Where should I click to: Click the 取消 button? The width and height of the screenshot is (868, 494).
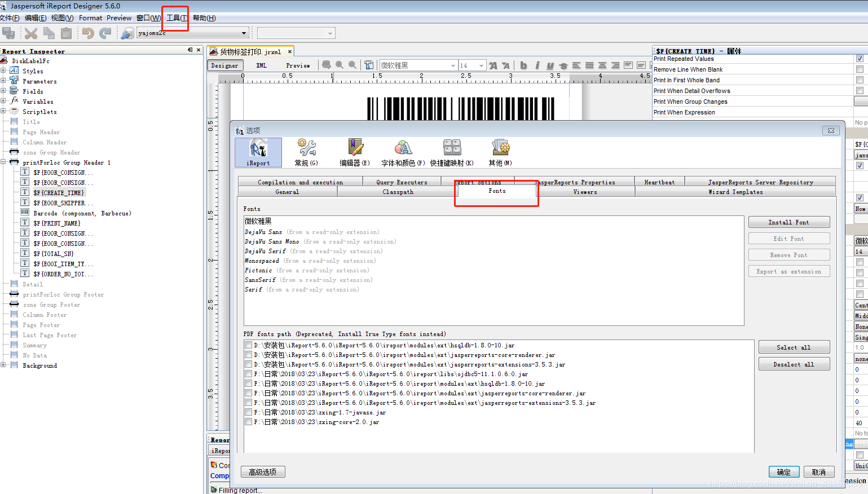click(x=819, y=472)
